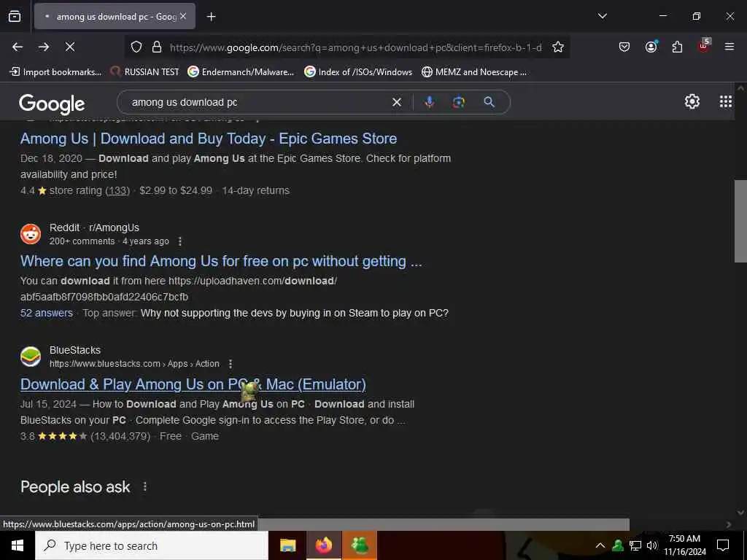Click the vertical page scrollbar thumb
747x560 pixels.
pyautogui.click(x=740, y=221)
